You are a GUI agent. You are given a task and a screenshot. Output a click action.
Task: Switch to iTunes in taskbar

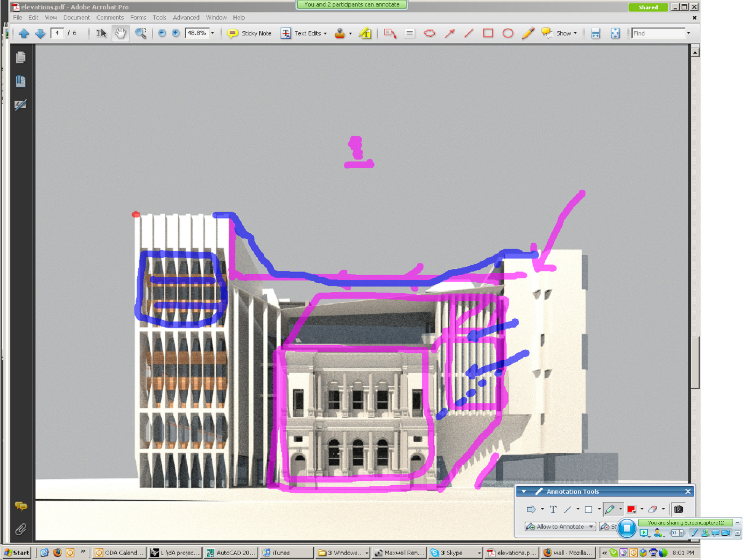(287, 553)
